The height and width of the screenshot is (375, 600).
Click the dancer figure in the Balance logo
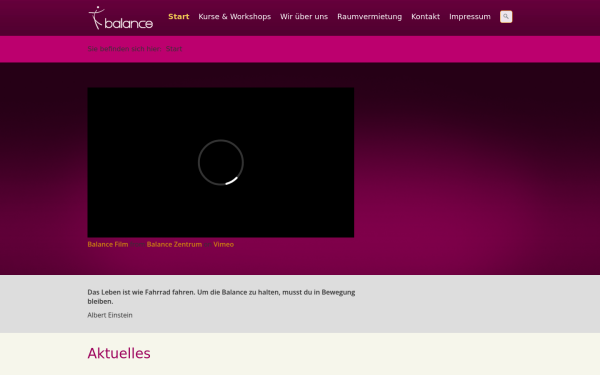point(96,18)
